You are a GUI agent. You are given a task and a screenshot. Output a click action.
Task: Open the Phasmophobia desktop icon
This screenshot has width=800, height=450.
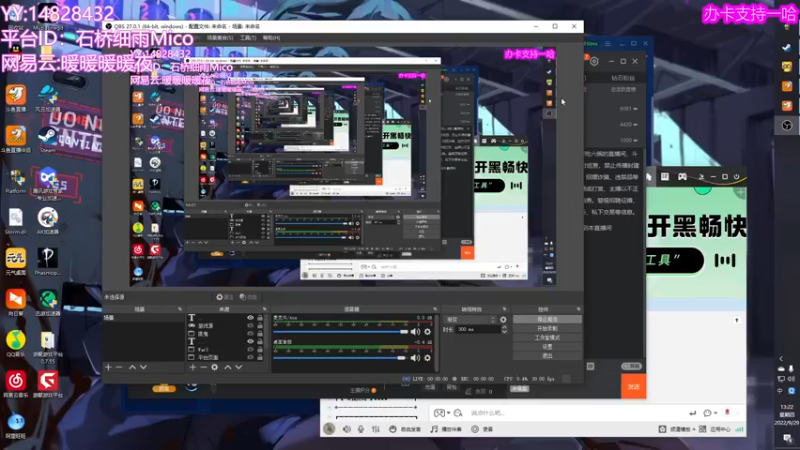coord(47,261)
